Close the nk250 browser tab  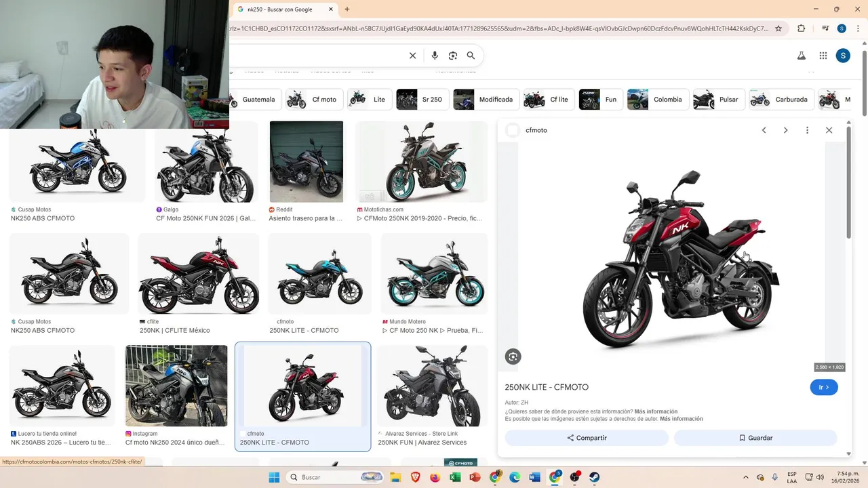[x=332, y=9]
